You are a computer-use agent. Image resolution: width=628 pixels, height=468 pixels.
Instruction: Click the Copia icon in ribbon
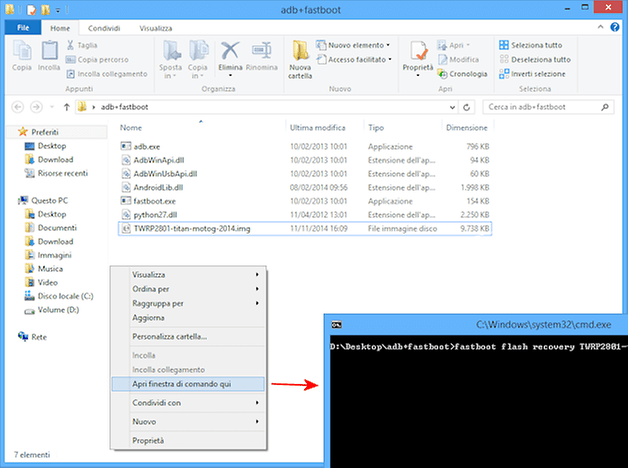[22, 56]
